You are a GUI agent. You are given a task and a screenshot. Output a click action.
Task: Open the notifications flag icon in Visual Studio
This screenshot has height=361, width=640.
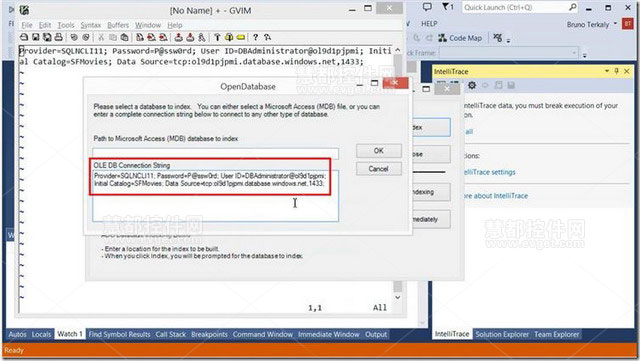(x=447, y=7)
